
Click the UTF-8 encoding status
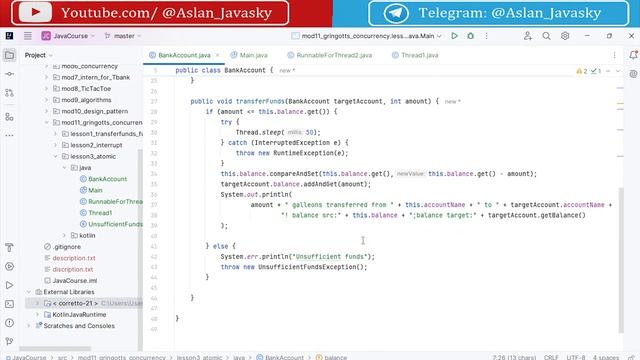click(x=576, y=357)
